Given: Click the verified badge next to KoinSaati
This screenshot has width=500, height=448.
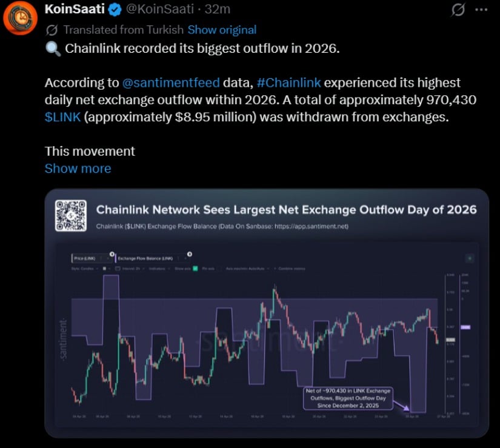Looking at the screenshot, I should [x=115, y=10].
